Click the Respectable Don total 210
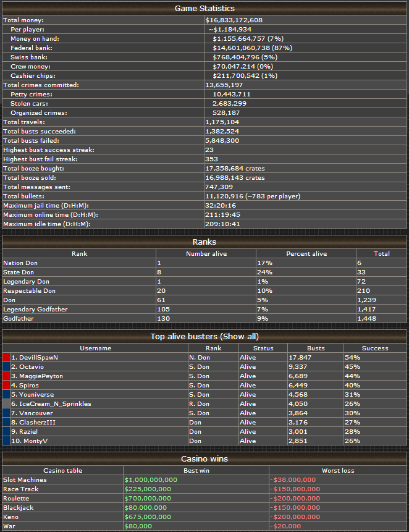Viewport: 409px width, 532px height. click(363, 291)
